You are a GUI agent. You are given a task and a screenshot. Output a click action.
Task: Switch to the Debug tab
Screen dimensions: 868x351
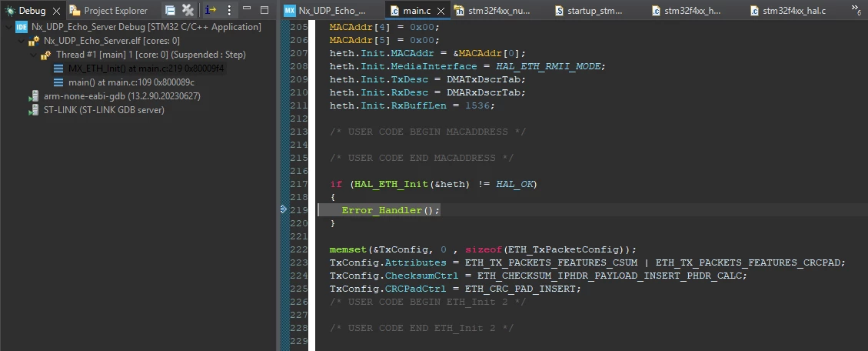tap(32, 11)
